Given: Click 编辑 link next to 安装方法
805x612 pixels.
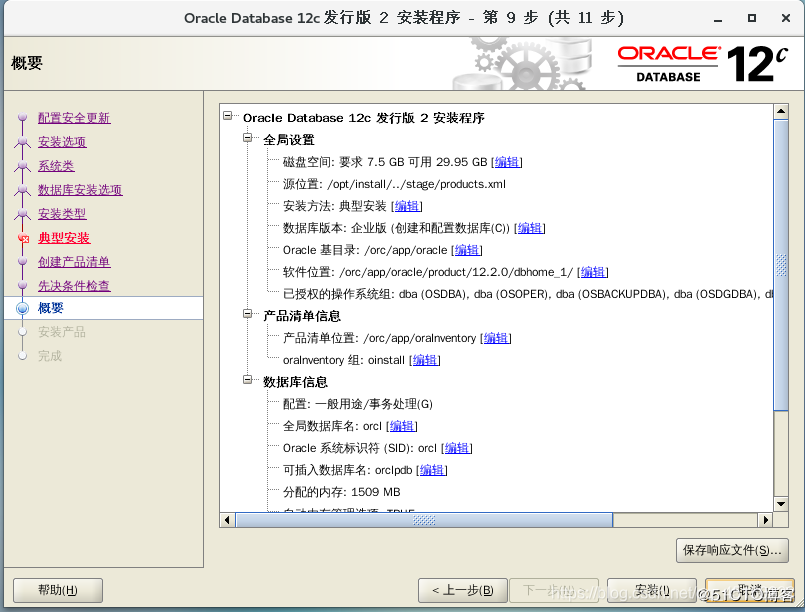Looking at the screenshot, I should [407, 206].
